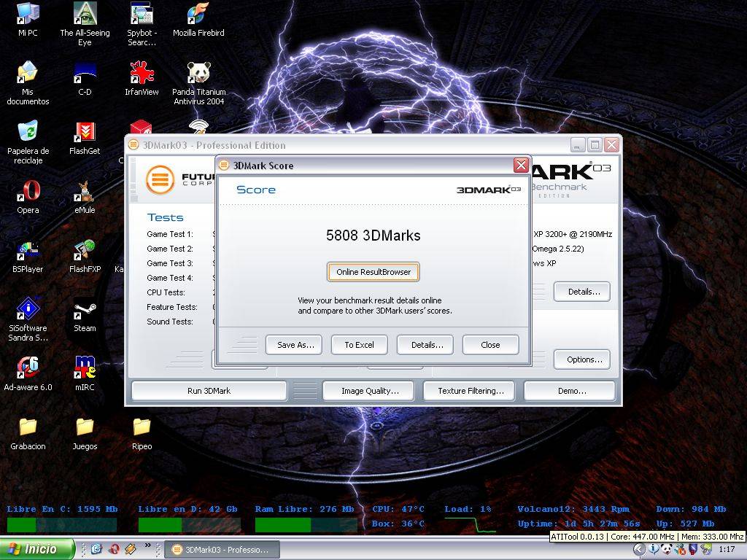Screen dimensions: 747x560
Task: Open system Details... in main window
Action: pyautogui.click(x=582, y=292)
